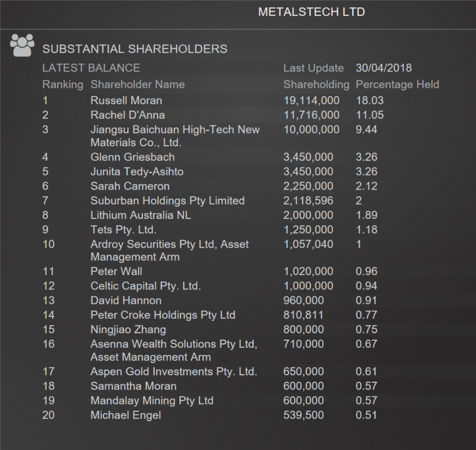Click shareholding value 10,000,000
The width and height of the screenshot is (476, 450).
(x=311, y=130)
